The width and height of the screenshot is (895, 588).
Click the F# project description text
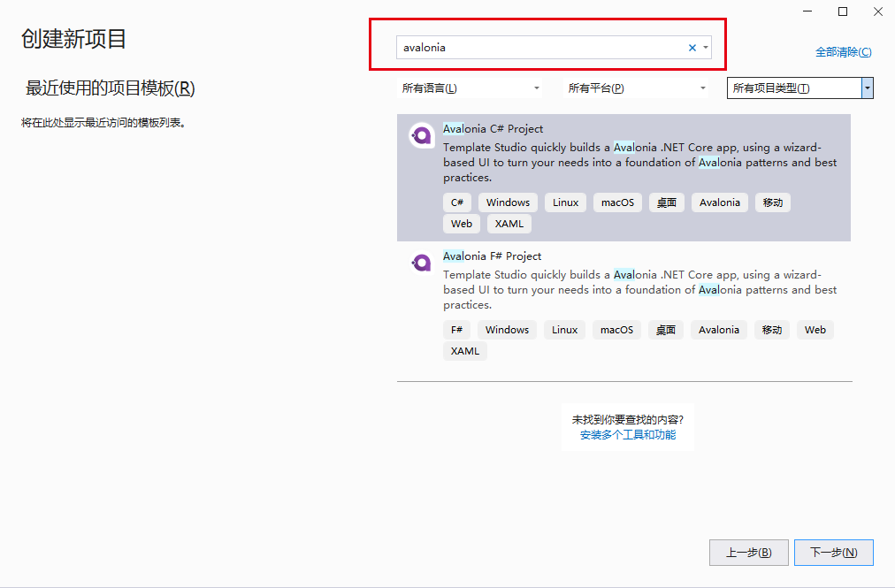click(640, 290)
